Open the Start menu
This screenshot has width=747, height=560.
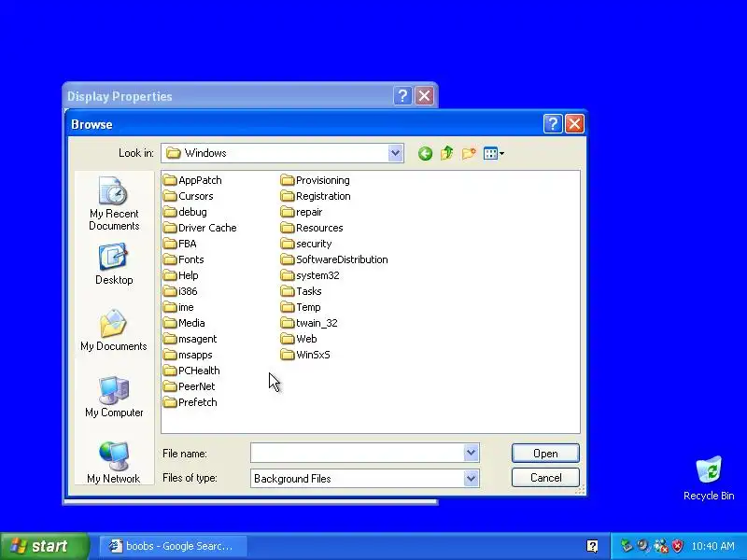point(44,546)
